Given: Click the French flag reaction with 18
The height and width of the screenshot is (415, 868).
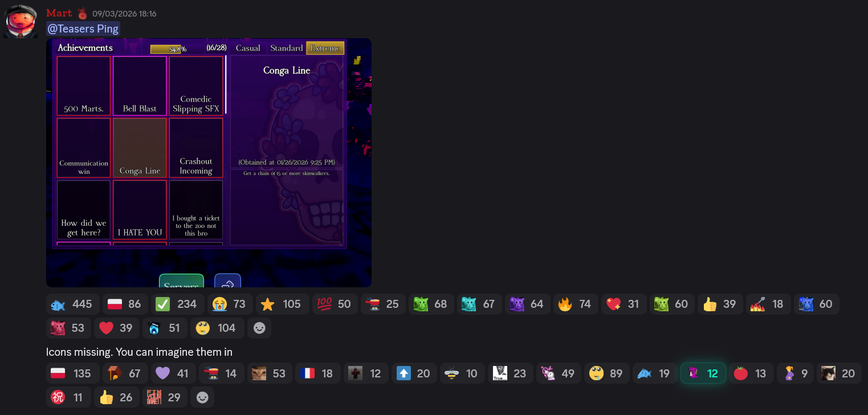Looking at the screenshot, I should pyautogui.click(x=317, y=373).
